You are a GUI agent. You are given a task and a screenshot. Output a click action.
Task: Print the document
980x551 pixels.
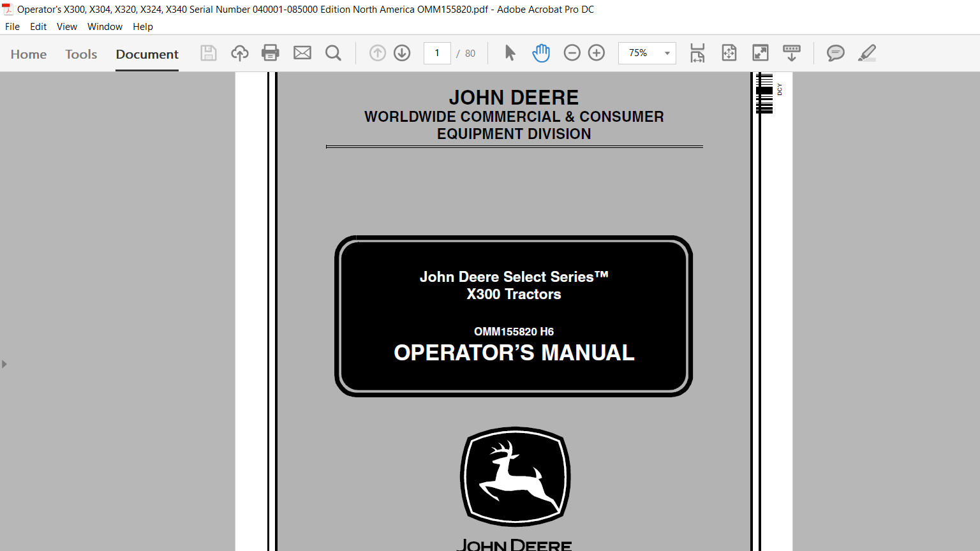(271, 53)
